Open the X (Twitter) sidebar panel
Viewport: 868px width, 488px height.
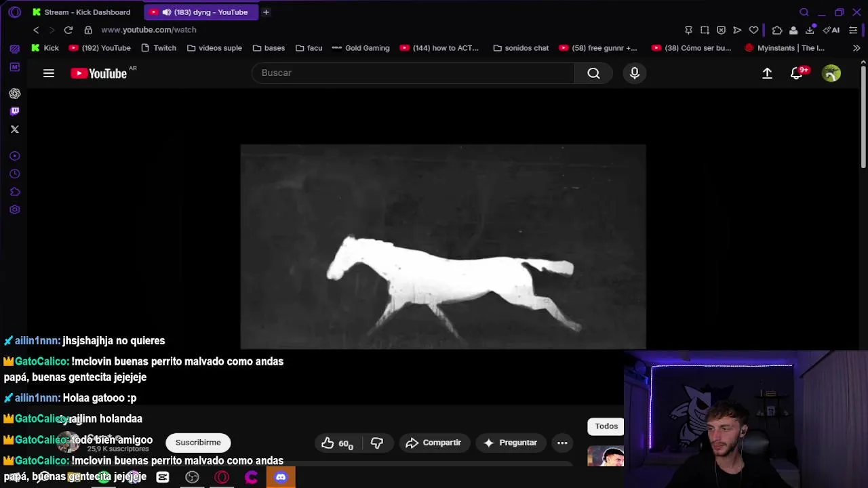[x=15, y=129]
